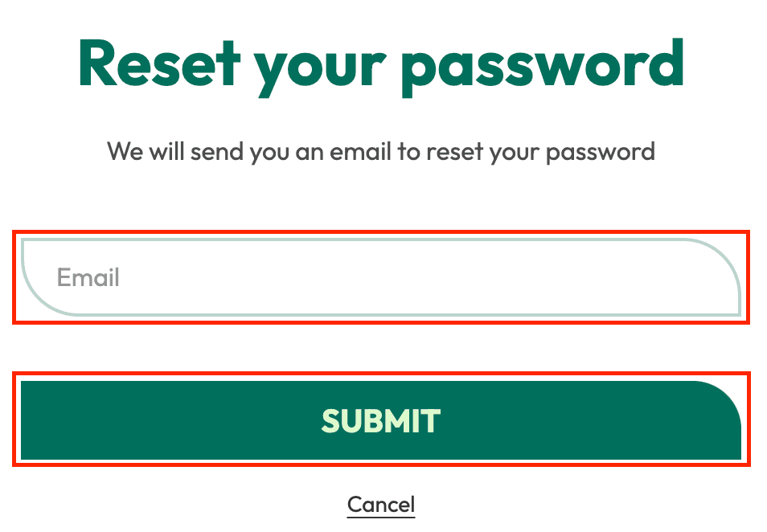Cancel the password reset
This screenshot has width=767, height=532.
tap(381, 505)
